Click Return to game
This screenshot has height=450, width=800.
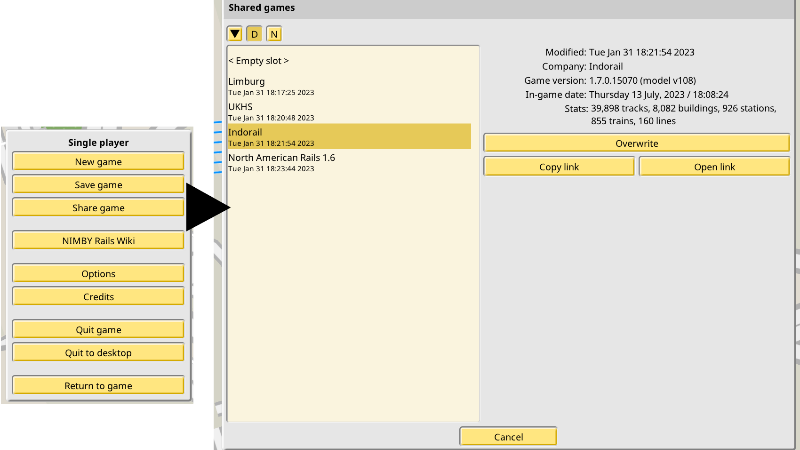point(98,386)
